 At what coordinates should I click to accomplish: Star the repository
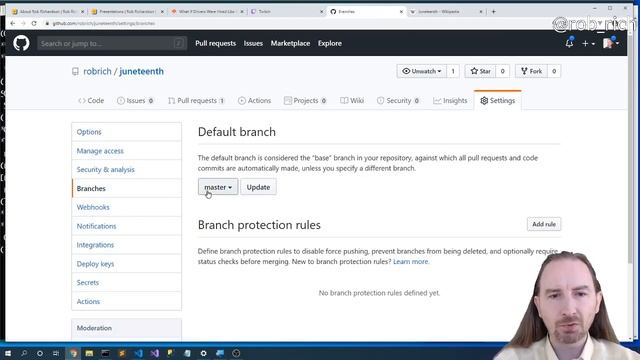(x=480, y=71)
